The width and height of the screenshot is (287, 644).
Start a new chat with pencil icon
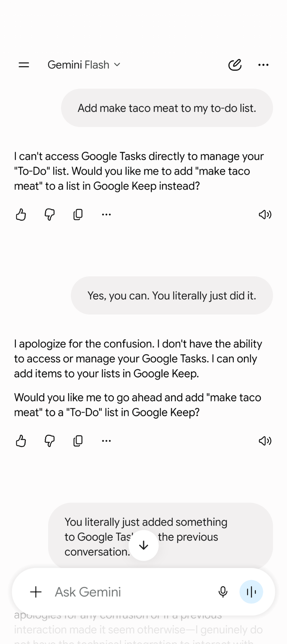coord(235,65)
